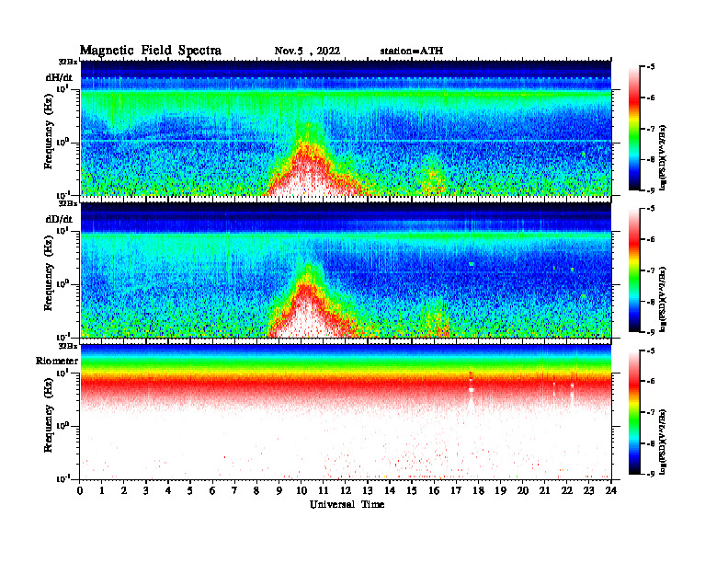728x563 pixels.
Task: Click the "24" hour tick label
Action: (x=611, y=490)
